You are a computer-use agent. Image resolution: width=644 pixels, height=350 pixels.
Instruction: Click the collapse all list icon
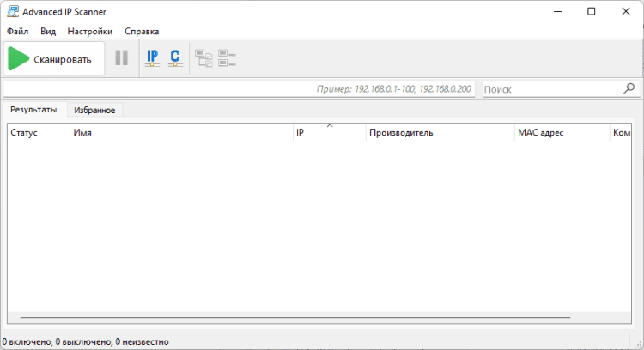coord(227,58)
